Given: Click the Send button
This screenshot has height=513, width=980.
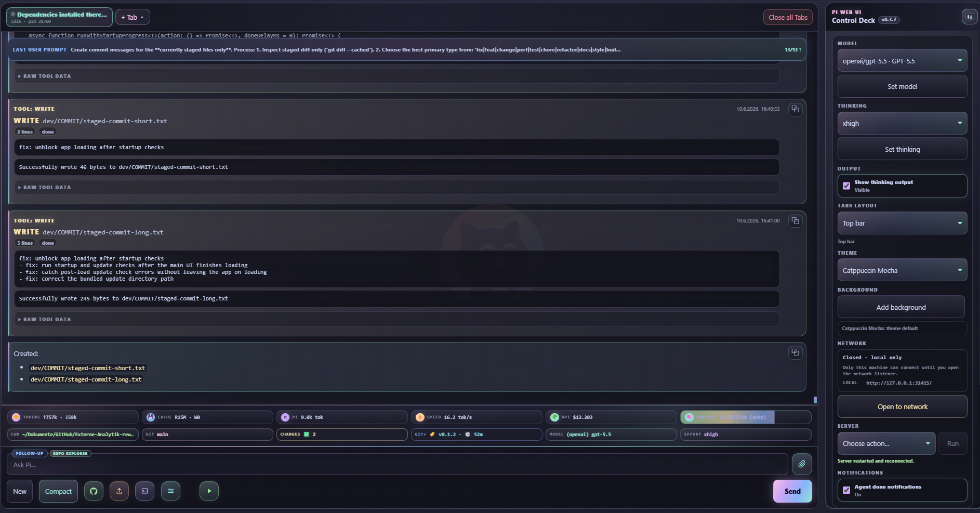Looking at the screenshot, I should tap(792, 491).
